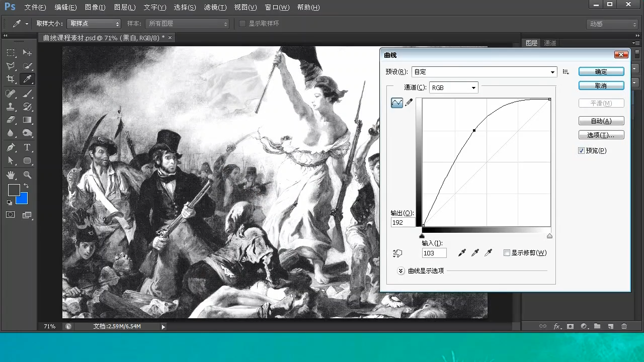This screenshot has width=644, height=362.
Task: Switch to pencil draw-curve mode
Action: tap(409, 103)
